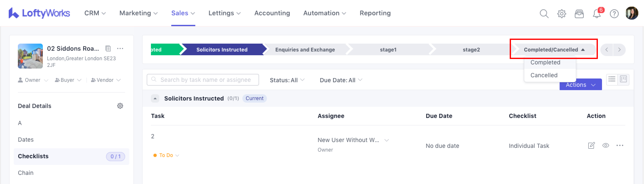The image size is (644, 184).
Task: Open the global search icon
Action: 544,13
